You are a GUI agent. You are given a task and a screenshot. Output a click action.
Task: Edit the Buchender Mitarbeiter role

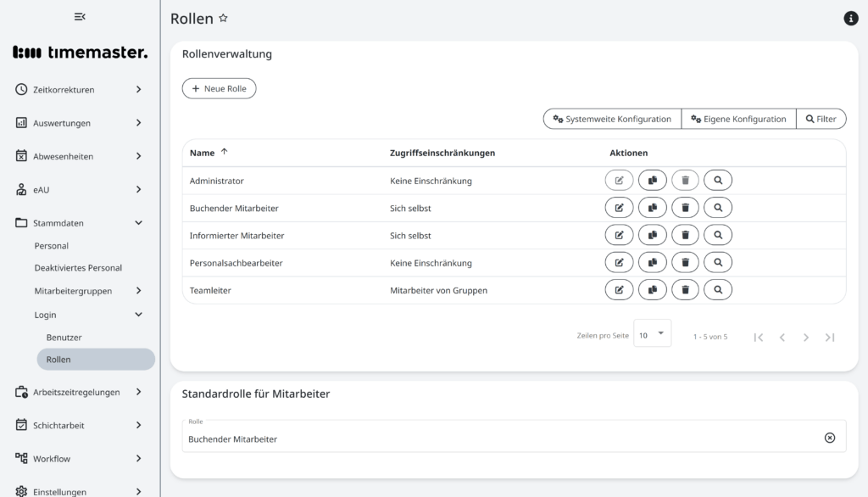click(x=619, y=208)
